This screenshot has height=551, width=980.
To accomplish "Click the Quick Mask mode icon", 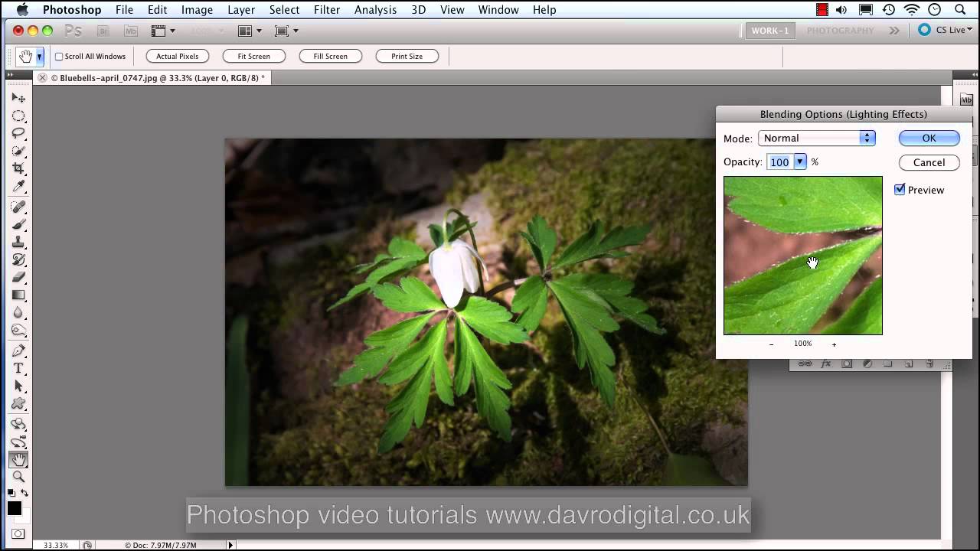I will tap(18, 533).
